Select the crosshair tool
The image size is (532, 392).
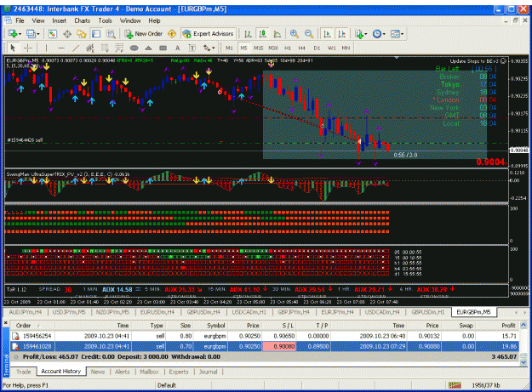[x=28, y=48]
